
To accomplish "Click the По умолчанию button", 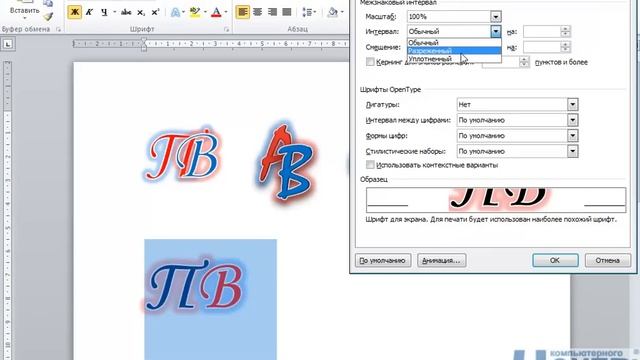I will 383,260.
